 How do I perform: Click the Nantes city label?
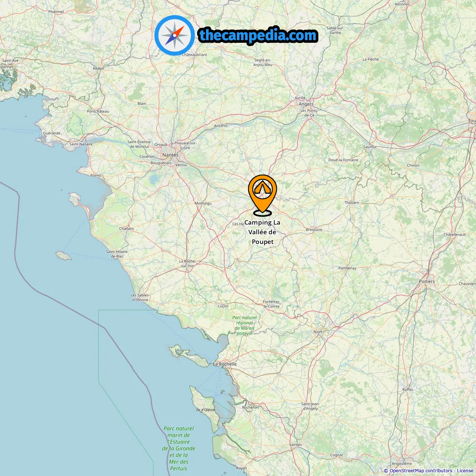click(x=170, y=155)
